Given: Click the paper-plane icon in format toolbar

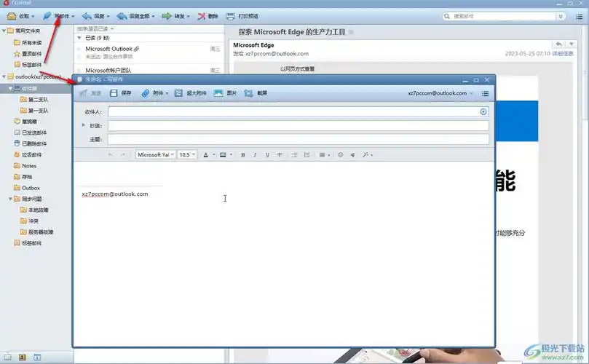Looking at the screenshot, I should (352, 155).
